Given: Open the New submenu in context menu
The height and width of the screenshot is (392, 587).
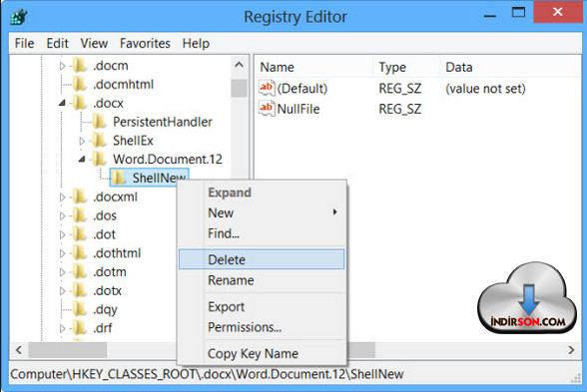Looking at the screenshot, I should pos(262,212).
